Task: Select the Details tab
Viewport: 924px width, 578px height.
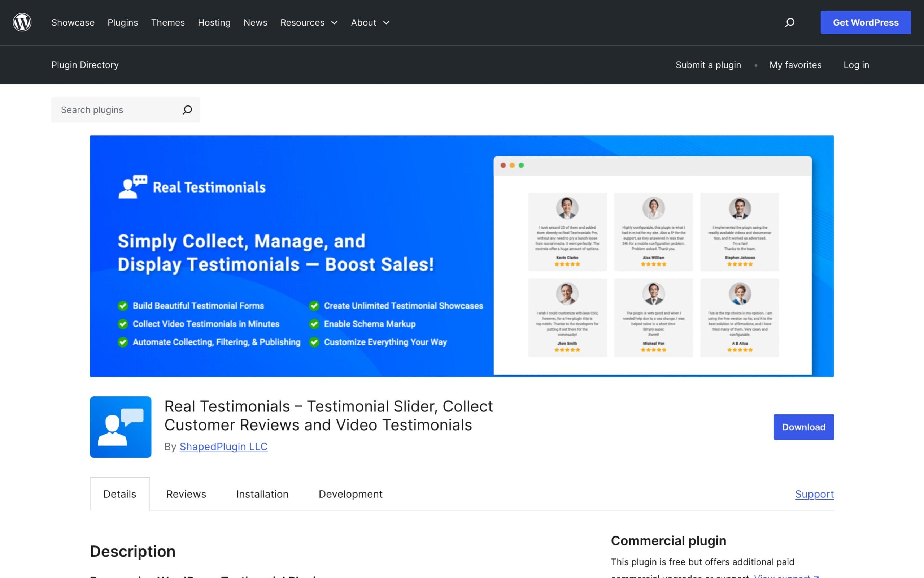Action: point(120,494)
